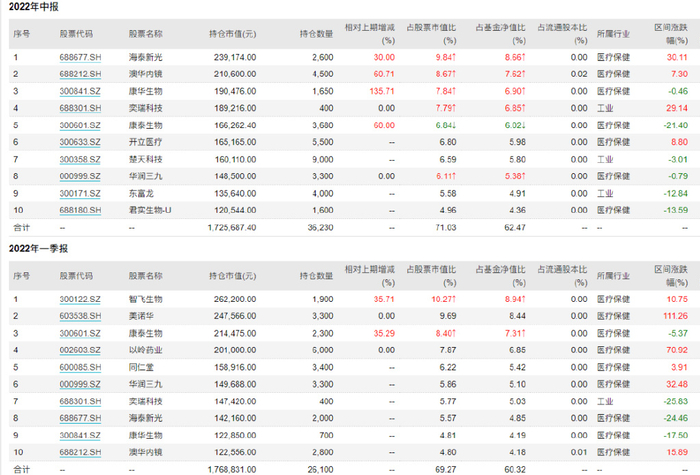This screenshot has width=700, height=475.
Task: Open stock code link 688677.SH in 2022年一季报 table
Action: point(80,418)
